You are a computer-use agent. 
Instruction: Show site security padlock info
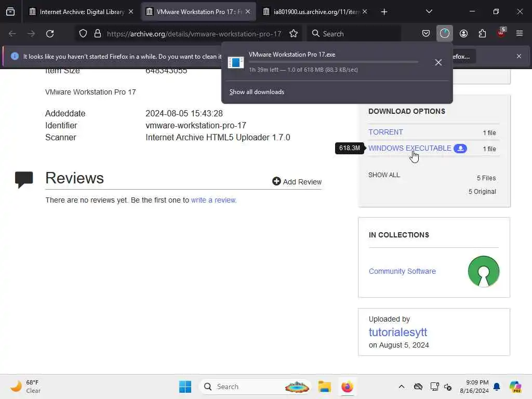pyautogui.click(x=98, y=34)
